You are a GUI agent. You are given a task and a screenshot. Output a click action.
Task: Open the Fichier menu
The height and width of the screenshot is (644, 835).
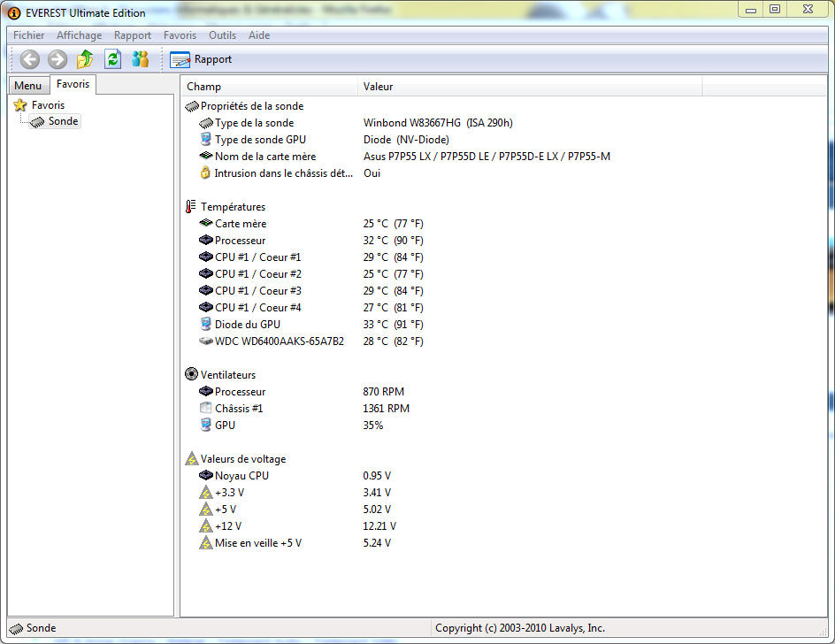(x=28, y=35)
